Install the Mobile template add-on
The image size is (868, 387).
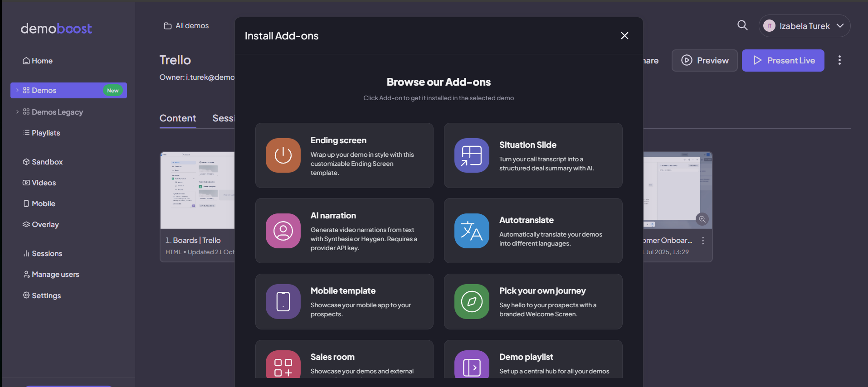click(x=344, y=301)
